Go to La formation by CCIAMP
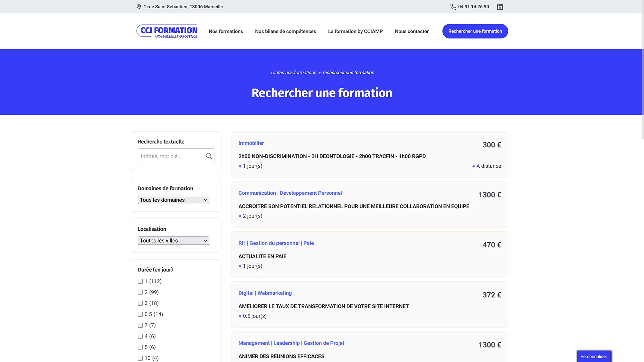The height and width of the screenshot is (362, 644). [355, 31]
